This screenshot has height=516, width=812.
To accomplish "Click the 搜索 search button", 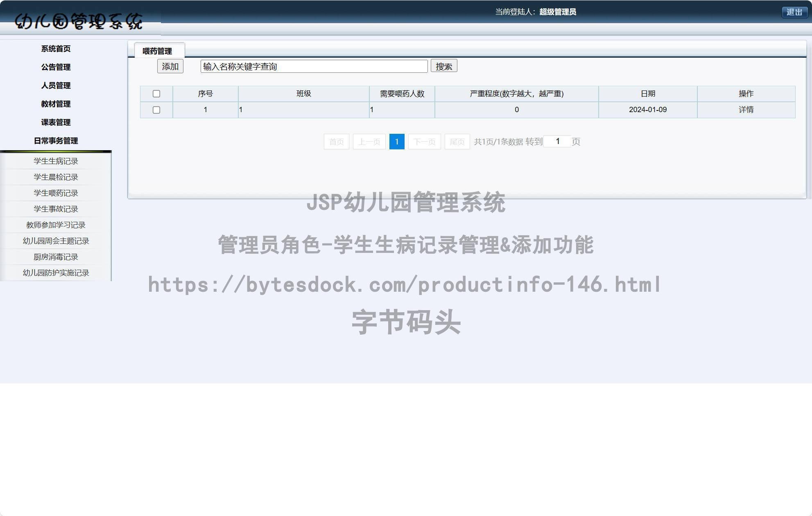I will [x=444, y=66].
